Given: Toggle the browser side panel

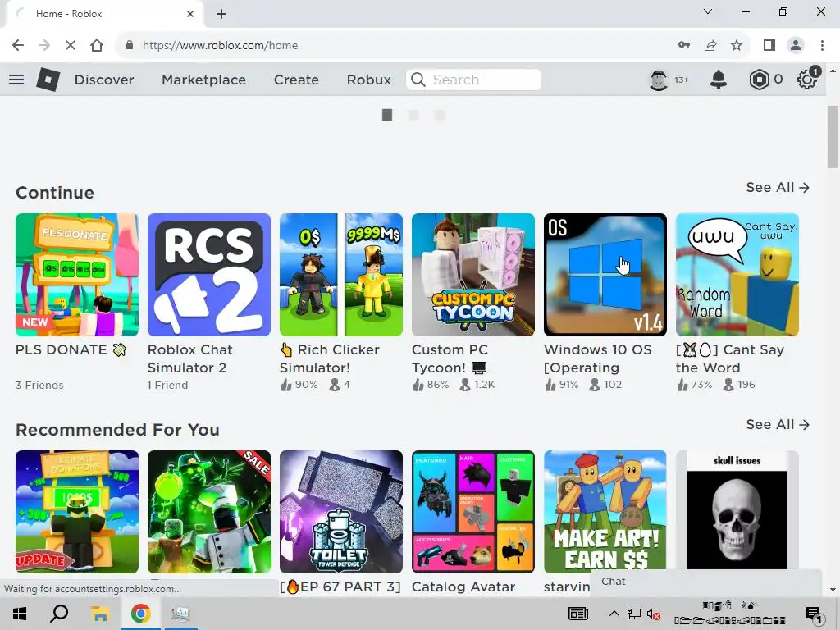Looking at the screenshot, I should [x=769, y=45].
